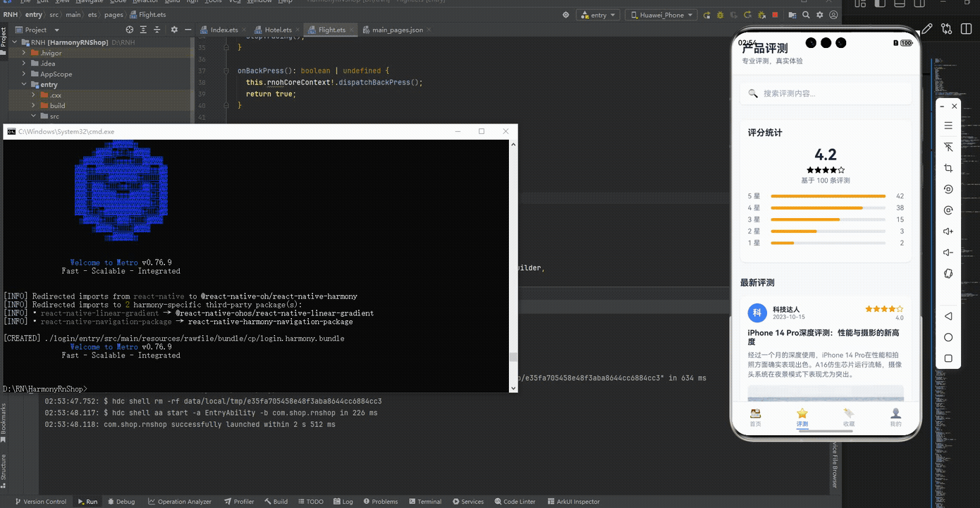Click the emulator rotate screen icon
The image size is (980, 508).
(x=948, y=274)
